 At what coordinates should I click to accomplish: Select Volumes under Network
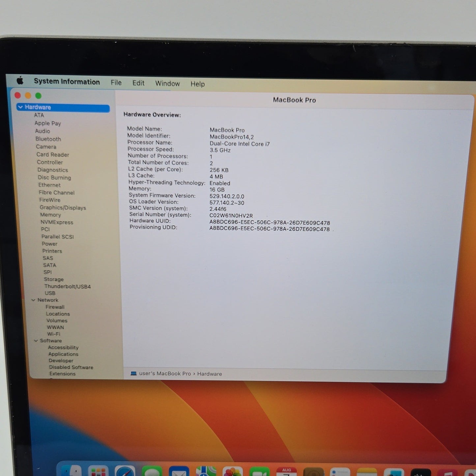click(x=57, y=321)
